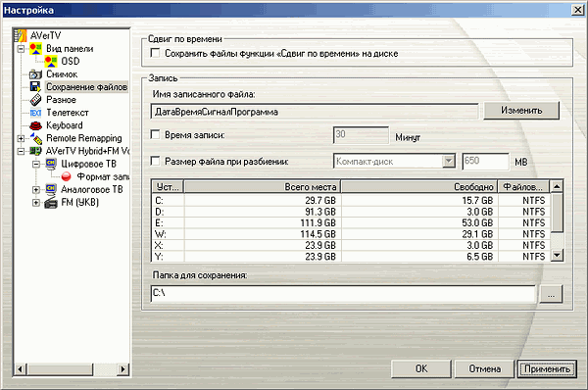Click the Изменить button
The width and height of the screenshot is (588, 390).
pyautogui.click(x=521, y=111)
